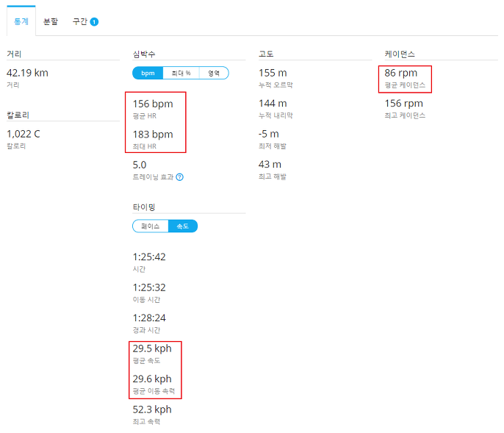
Task: Open the 통계 tab
Action: pyautogui.click(x=21, y=21)
